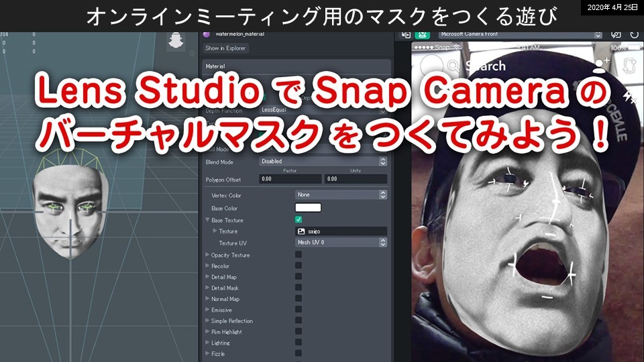Viewport: 644px width, 362px height.
Task: Click the Polygon Offset Factor field 0.00
Action: (x=290, y=179)
